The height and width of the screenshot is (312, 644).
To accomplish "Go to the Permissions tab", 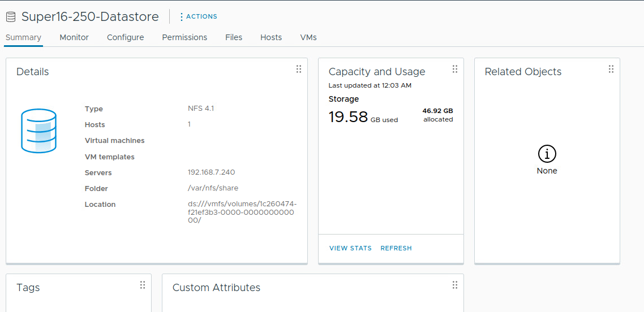I will (x=184, y=37).
